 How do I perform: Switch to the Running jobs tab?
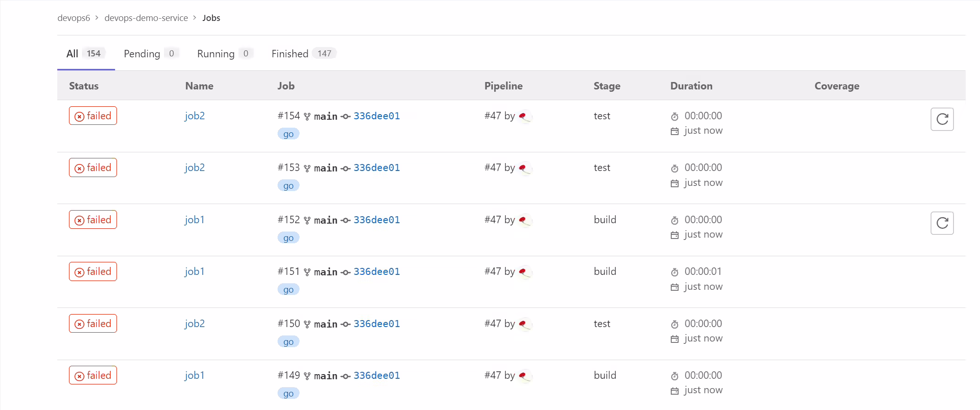pyautogui.click(x=225, y=54)
